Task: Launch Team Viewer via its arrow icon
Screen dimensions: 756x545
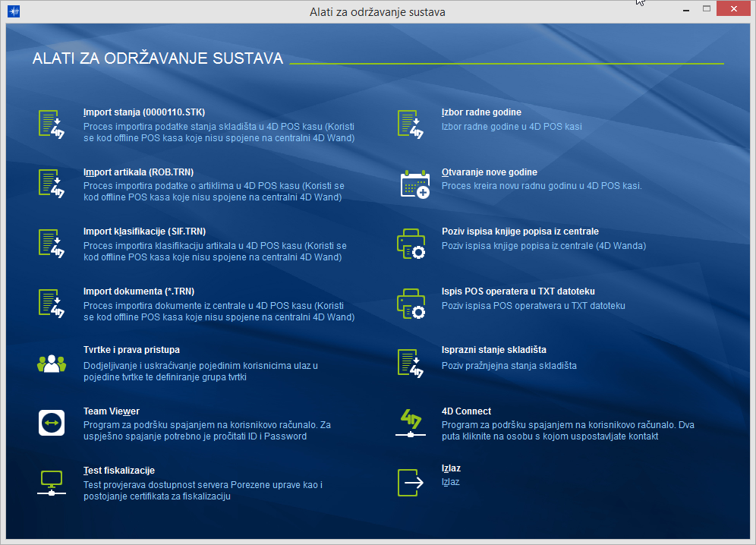Action: [x=51, y=423]
